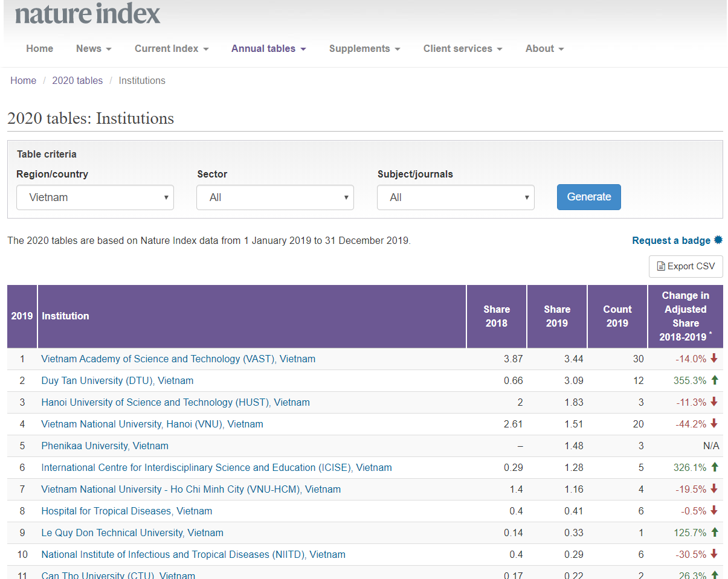Click the Share 2018 value 2.61
Viewport: 728px width, 579px height.
coord(513,424)
